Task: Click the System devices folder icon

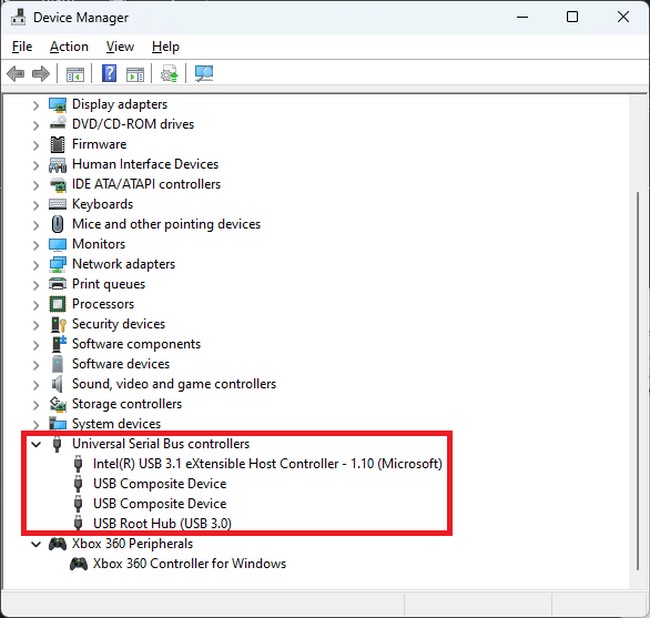Action: point(57,424)
